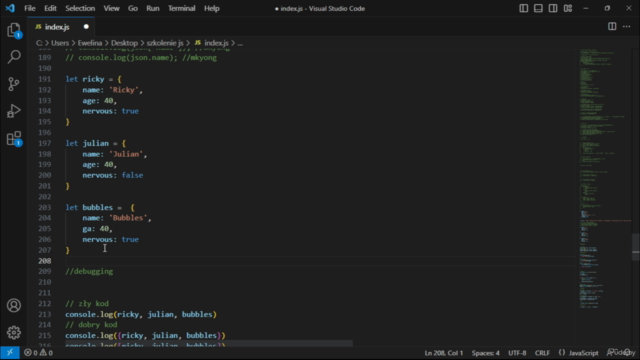Click the VS Code logo icon

(x=10, y=8)
